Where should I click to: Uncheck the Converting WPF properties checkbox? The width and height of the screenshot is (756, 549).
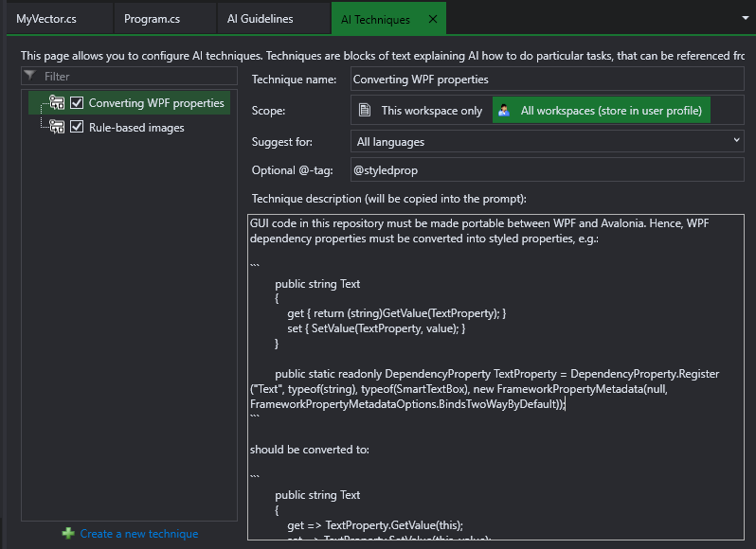77,103
